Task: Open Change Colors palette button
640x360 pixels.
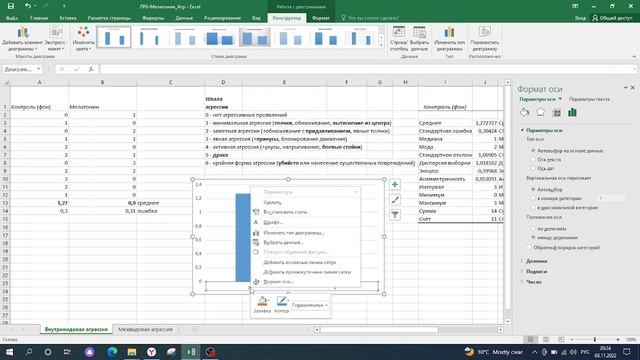Action: click(x=83, y=39)
